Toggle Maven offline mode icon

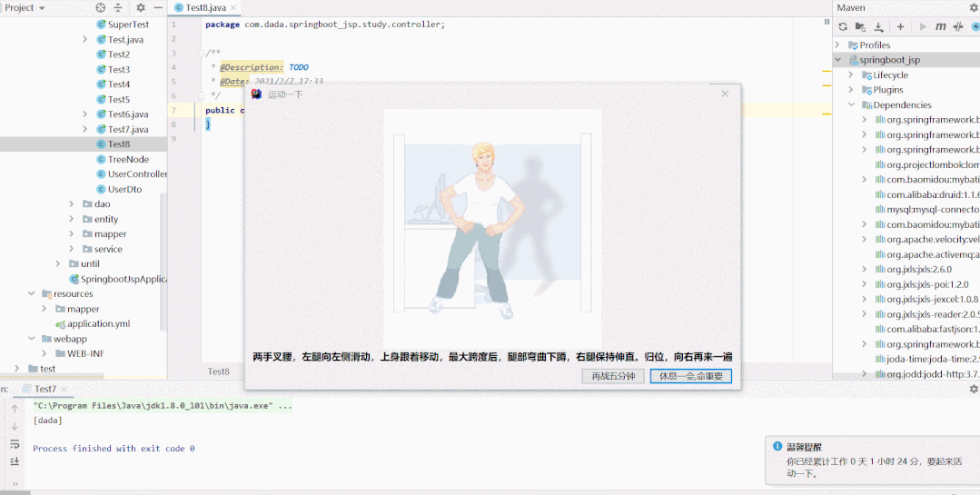(x=957, y=26)
